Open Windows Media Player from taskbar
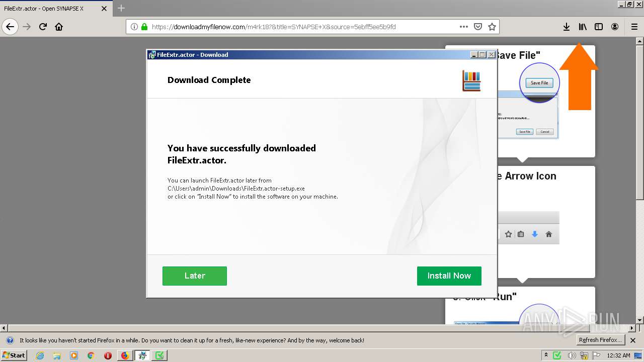Screen dimensions: 644x362 74,355
